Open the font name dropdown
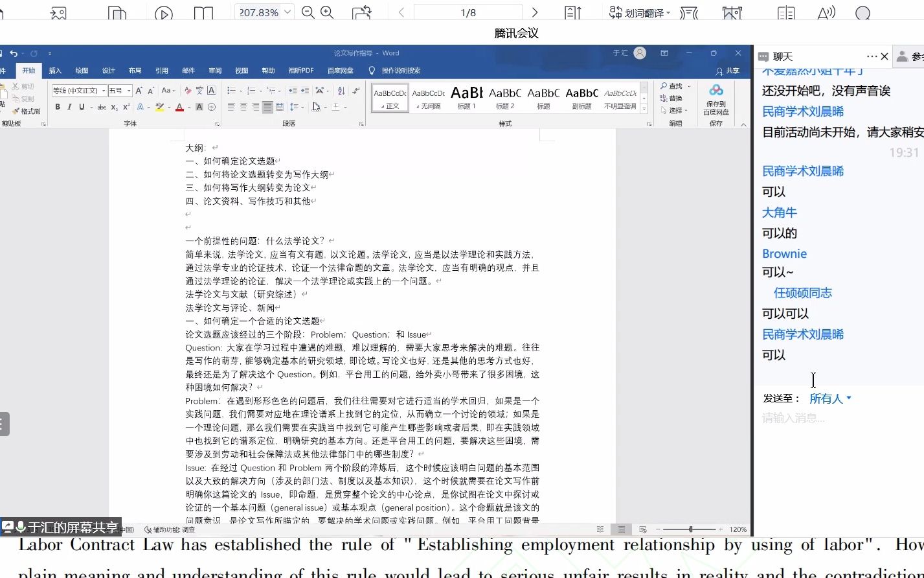Screen dimensions: 924x578 103,91
